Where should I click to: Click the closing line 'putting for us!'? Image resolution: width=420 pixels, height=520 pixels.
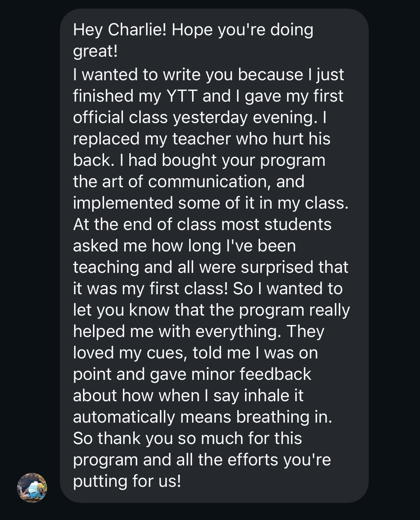127,481
